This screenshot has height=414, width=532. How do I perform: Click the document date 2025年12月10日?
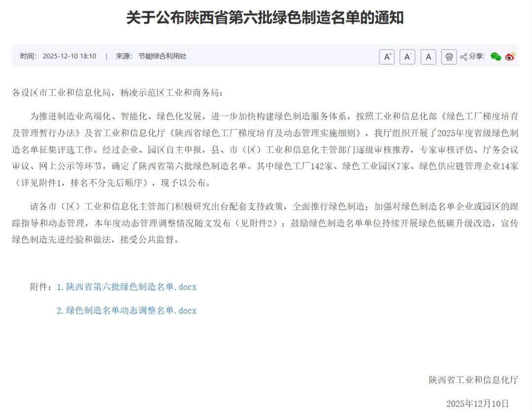pyautogui.click(x=477, y=405)
